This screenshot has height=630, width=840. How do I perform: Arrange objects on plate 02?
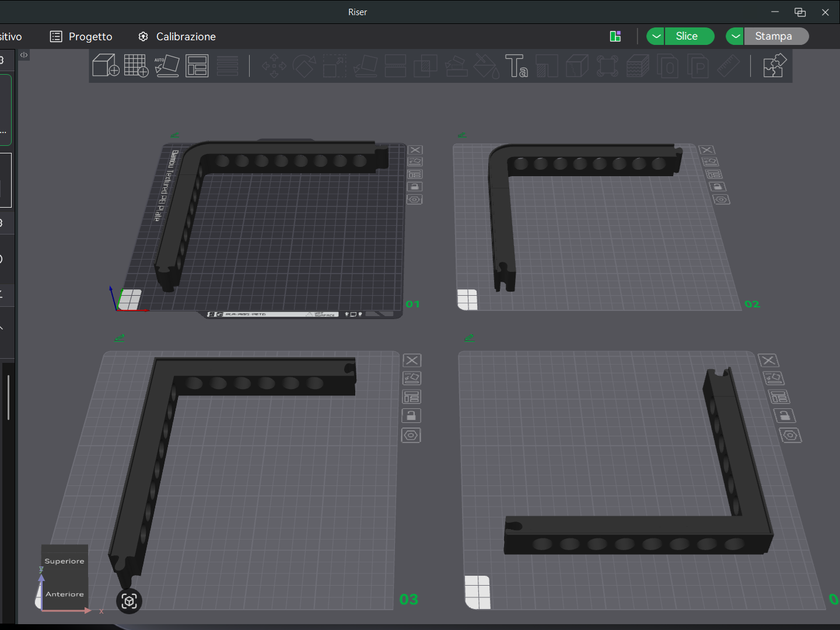click(x=713, y=174)
